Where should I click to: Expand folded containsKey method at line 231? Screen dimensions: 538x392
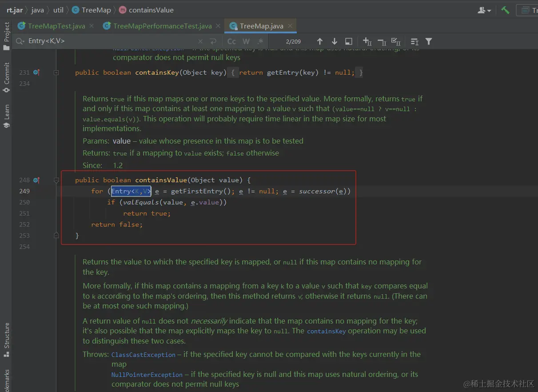[56, 72]
